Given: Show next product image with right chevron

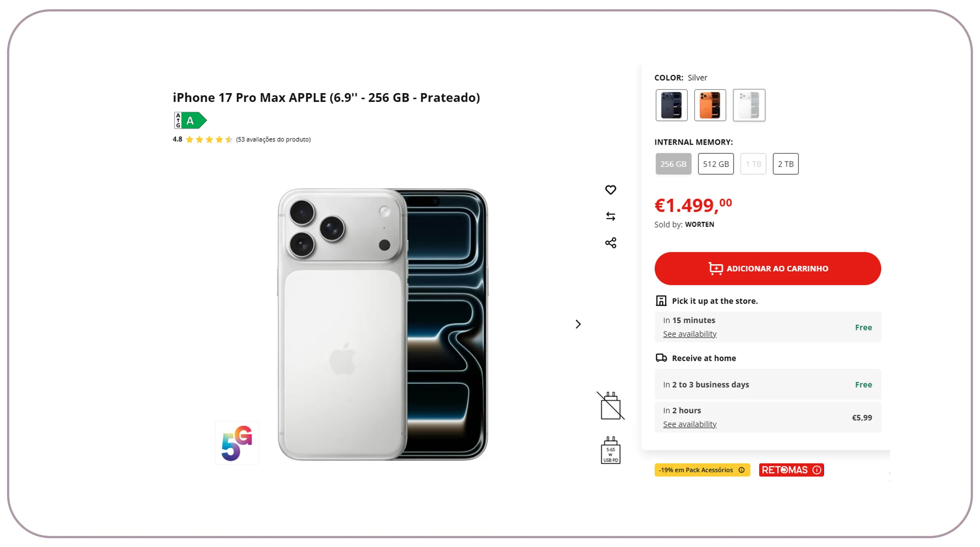Looking at the screenshot, I should coord(578,324).
